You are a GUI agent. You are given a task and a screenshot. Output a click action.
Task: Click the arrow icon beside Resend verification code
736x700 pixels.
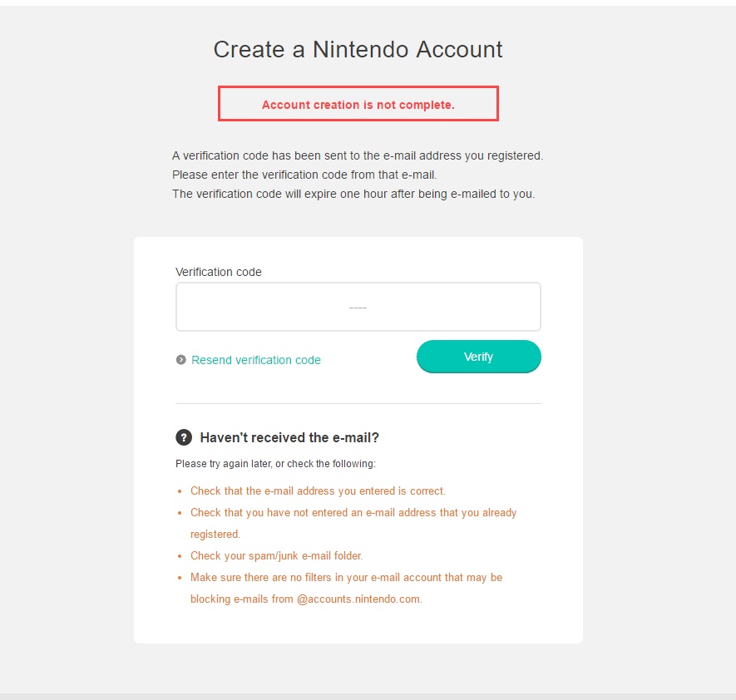click(x=180, y=360)
